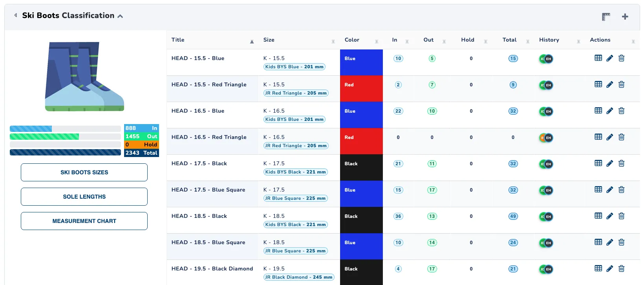The height and width of the screenshot is (285, 644).
Task: Delete the HEAD - 15.5 - Red Triangle row
Action: tap(622, 84)
